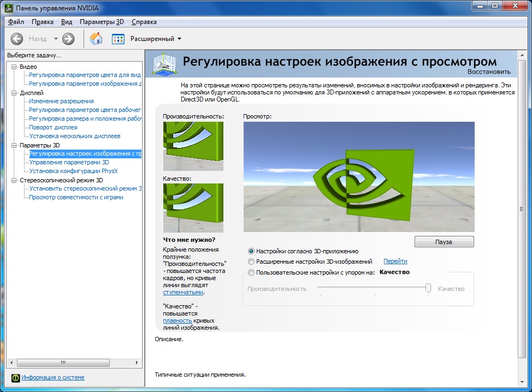
Task: Open Установка нескольких дисплеев
Action: tap(75, 136)
